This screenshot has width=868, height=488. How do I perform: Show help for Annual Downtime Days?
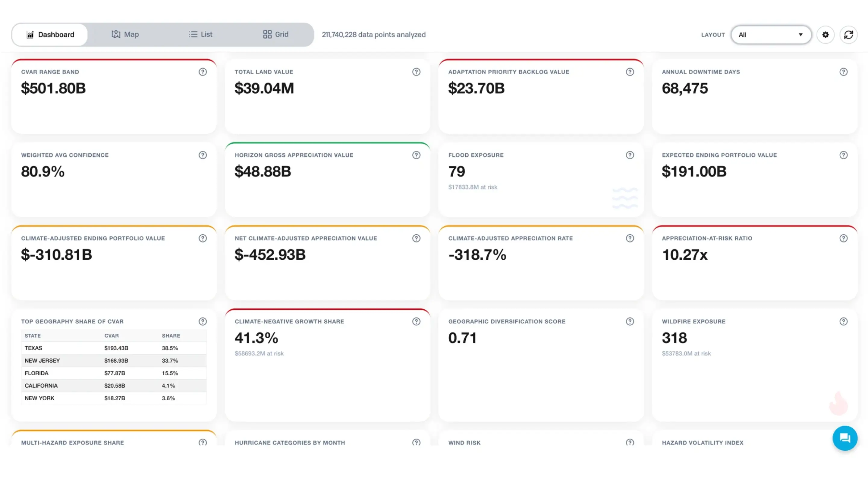tap(843, 72)
